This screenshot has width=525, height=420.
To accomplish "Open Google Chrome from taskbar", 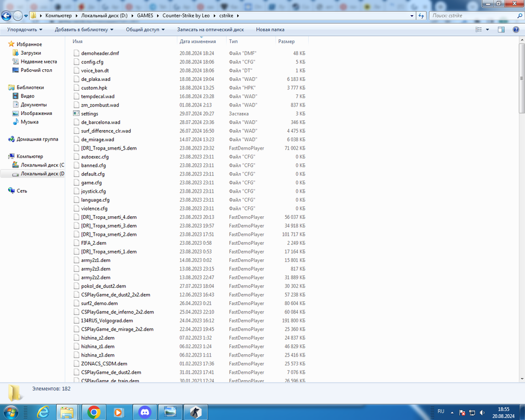I will click(x=94, y=412).
